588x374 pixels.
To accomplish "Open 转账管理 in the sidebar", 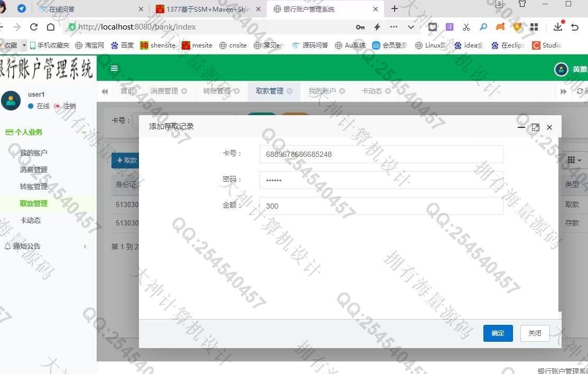I will [x=34, y=186].
